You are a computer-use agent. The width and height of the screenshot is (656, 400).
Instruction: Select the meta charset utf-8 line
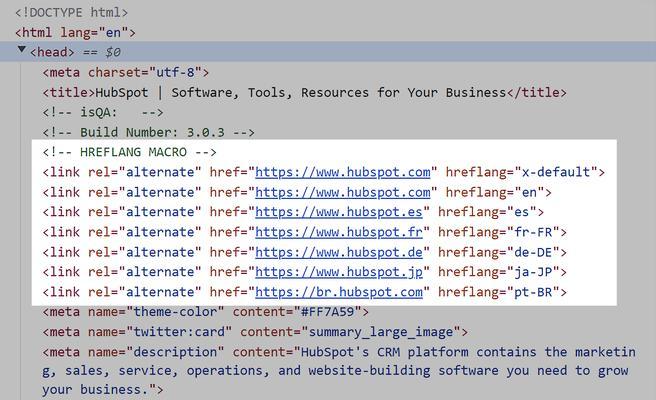(126, 72)
